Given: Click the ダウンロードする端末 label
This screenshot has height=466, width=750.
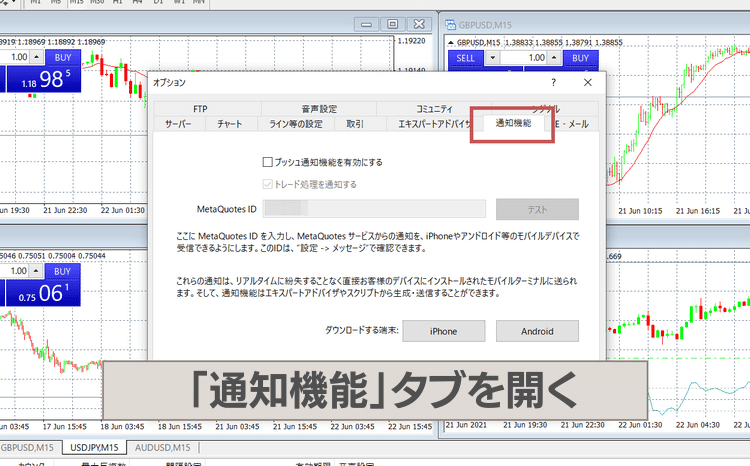Looking at the screenshot, I should [362, 330].
